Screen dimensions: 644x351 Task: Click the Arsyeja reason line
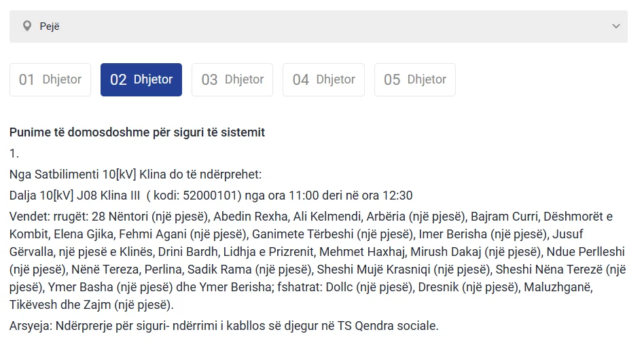tap(224, 325)
